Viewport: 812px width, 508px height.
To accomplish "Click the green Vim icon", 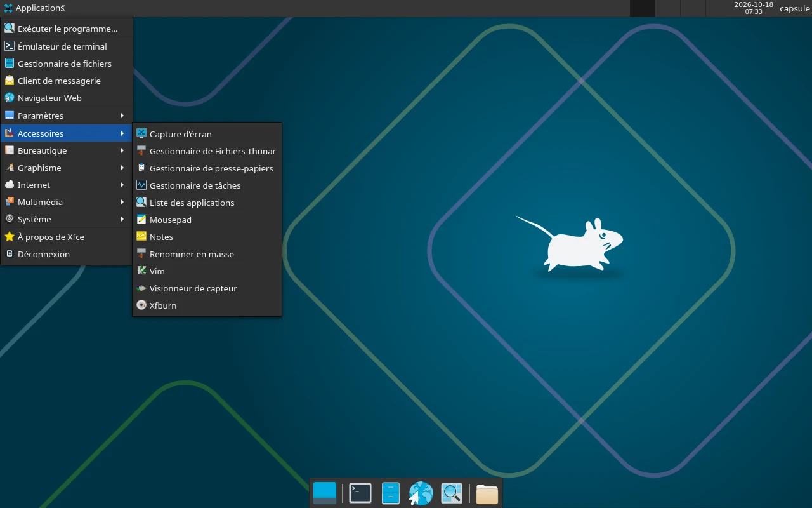I will click(x=141, y=271).
